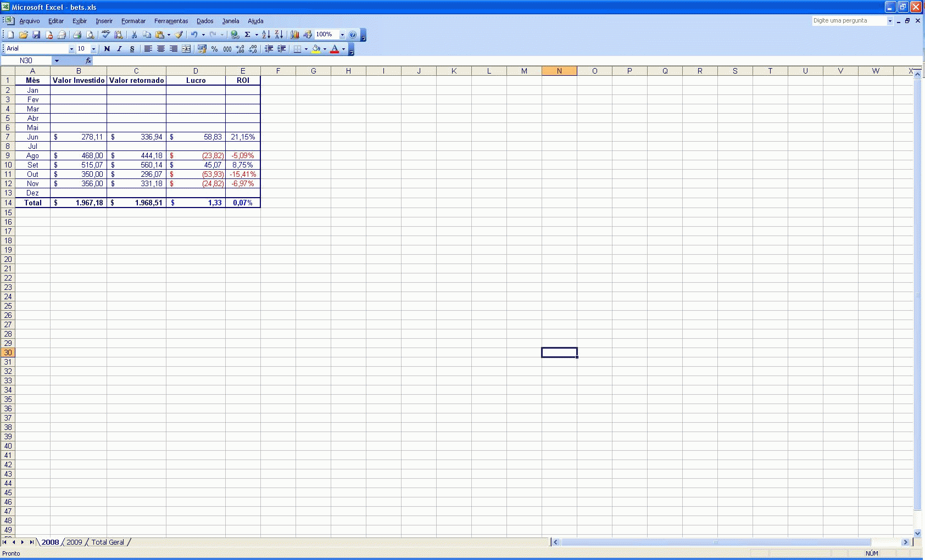This screenshot has height=560, width=925.
Task: Insert a hyperlink using the globe icon
Action: click(235, 35)
